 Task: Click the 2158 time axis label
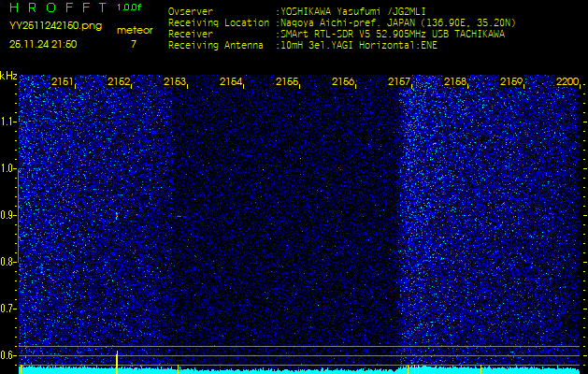[x=455, y=81]
